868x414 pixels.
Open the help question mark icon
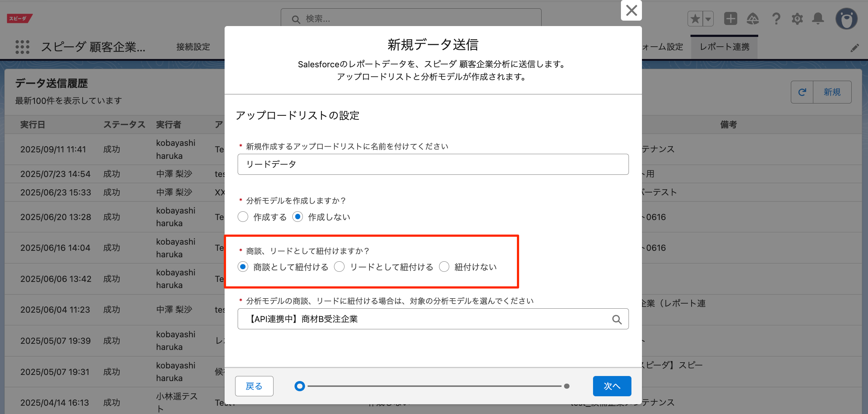(776, 19)
